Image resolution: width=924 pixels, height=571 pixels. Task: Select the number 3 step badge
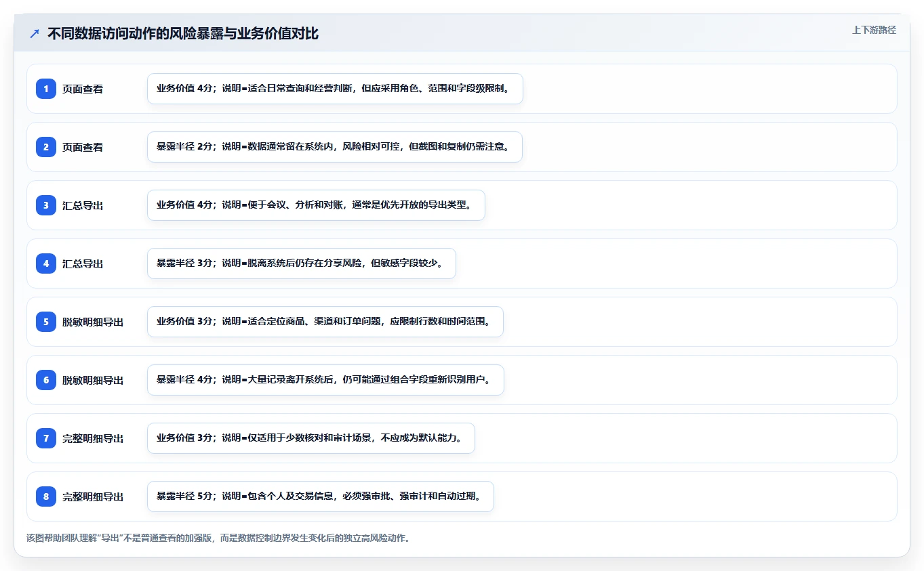coord(46,205)
